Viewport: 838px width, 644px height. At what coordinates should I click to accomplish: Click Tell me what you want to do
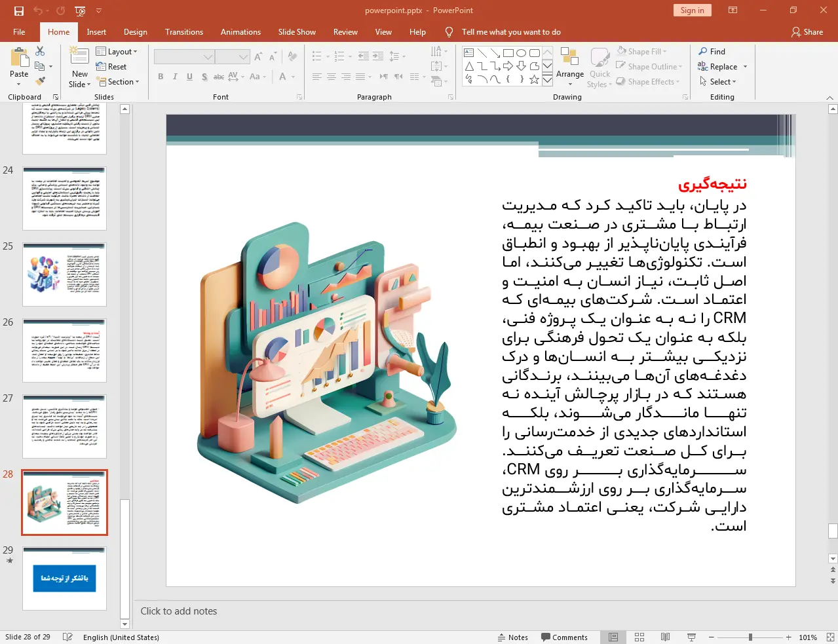click(x=511, y=32)
